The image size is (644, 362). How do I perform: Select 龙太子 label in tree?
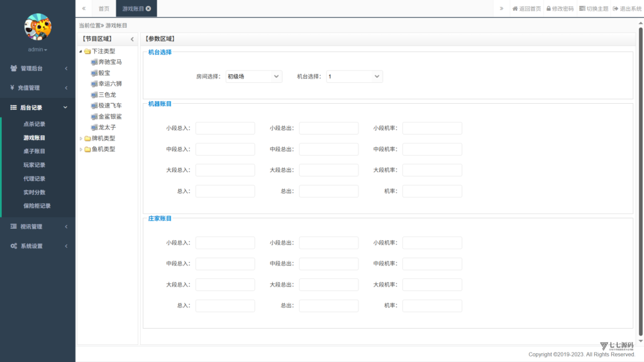(x=107, y=127)
